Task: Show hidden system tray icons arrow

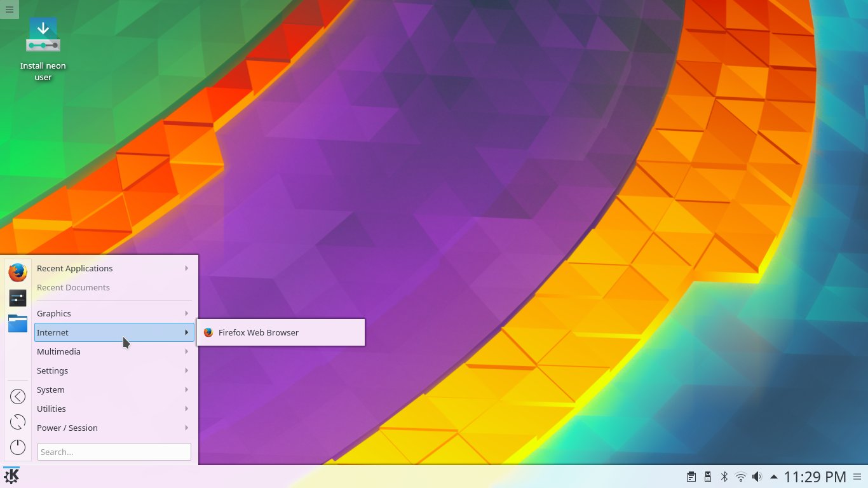Action: tap(773, 477)
